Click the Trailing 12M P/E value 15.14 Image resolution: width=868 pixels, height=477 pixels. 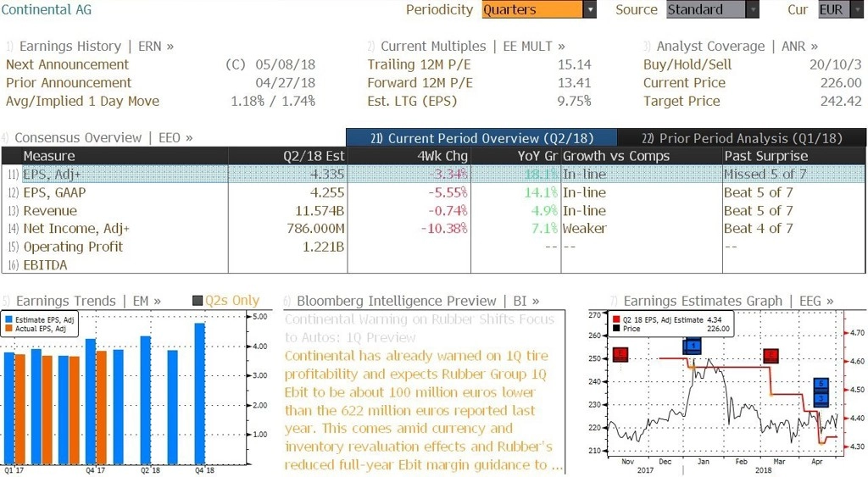[x=575, y=64]
